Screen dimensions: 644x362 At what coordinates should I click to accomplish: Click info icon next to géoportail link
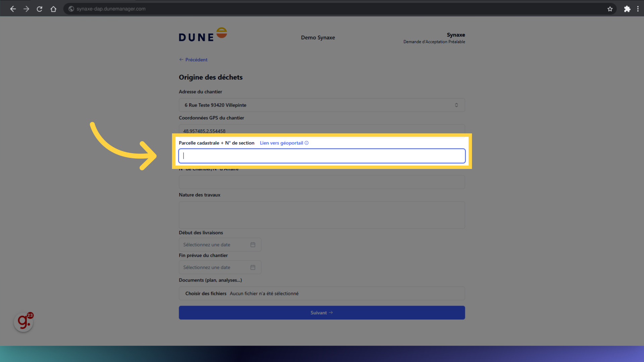coord(307,143)
